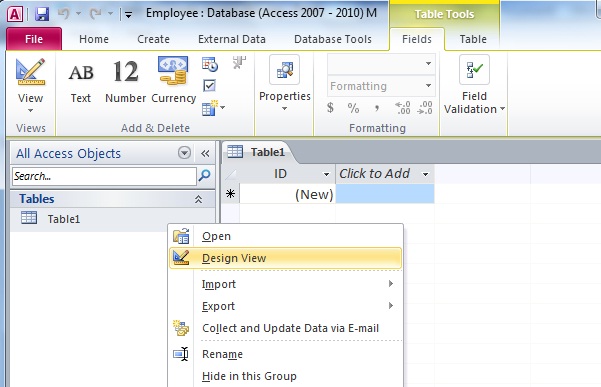Screen dimensions: 601x387
Task: Click Increase Decimals icon
Action: [x=402, y=108]
